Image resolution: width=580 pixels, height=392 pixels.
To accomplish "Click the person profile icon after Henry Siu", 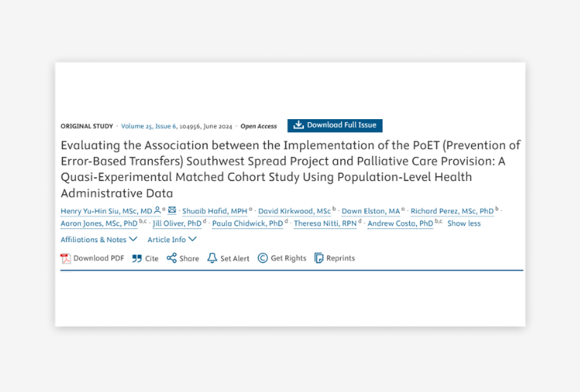I will point(158,210).
